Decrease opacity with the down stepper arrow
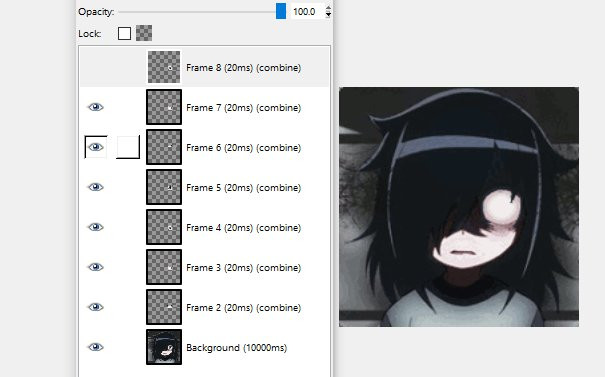Viewport: 605px width, 377px height. 328,15
